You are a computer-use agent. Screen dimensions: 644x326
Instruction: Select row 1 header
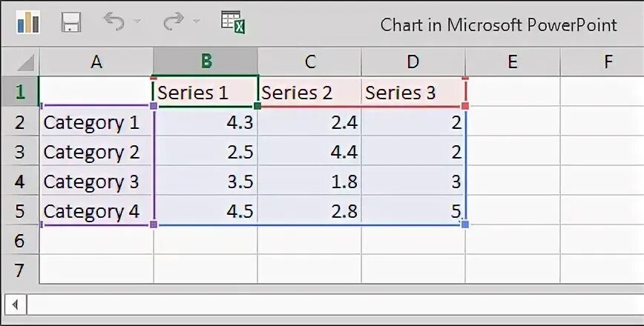point(19,93)
